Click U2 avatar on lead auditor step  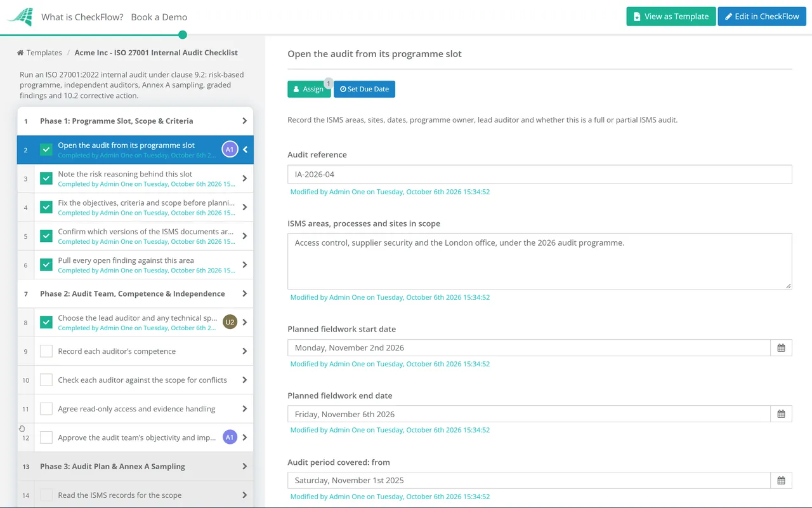pyautogui.click(x=230, y=322)
